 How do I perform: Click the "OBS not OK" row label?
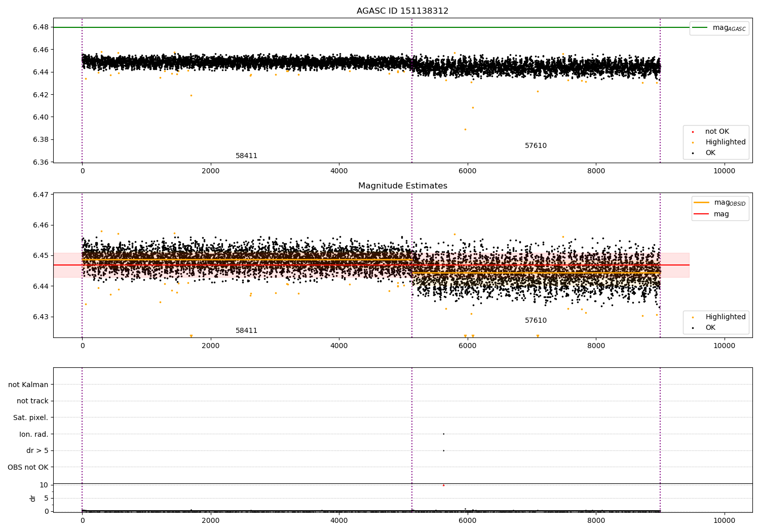tap(28, 467)
